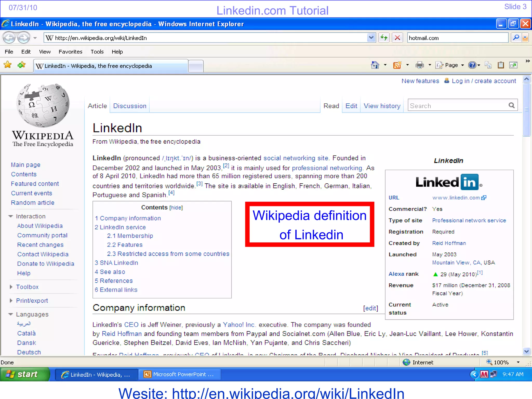Click the Wikipedia globe logo

[x=43, y=105]
